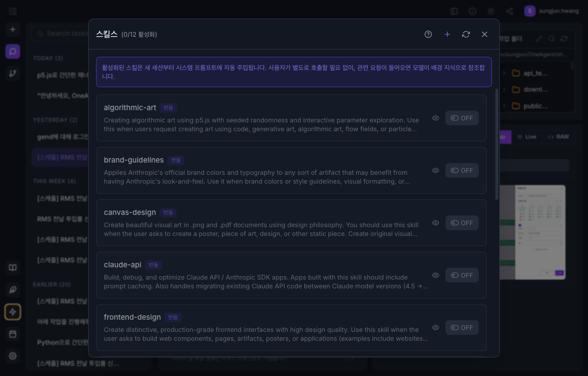Open the book library icon in sidebar
The height and width of the screenshot is (376, 588).
[x=13, y=268]
